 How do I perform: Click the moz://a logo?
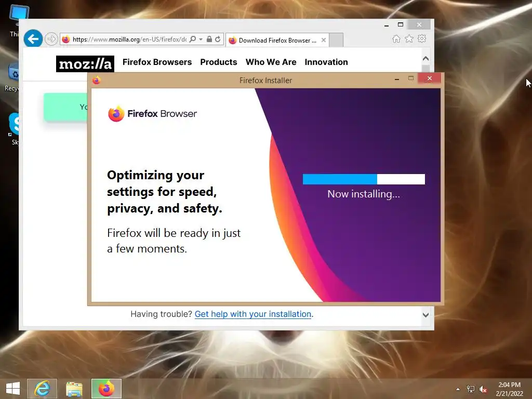pos(85,64)
